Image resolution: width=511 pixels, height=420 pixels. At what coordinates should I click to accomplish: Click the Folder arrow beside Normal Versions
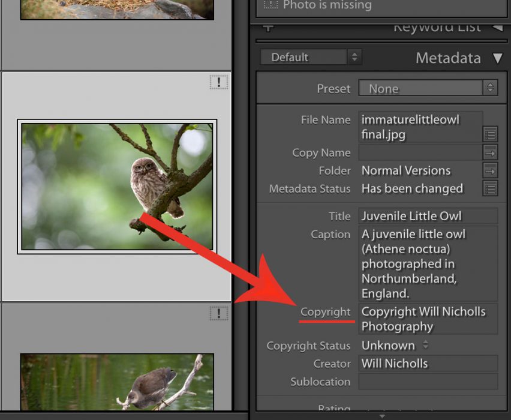click(x=489, y=170)
